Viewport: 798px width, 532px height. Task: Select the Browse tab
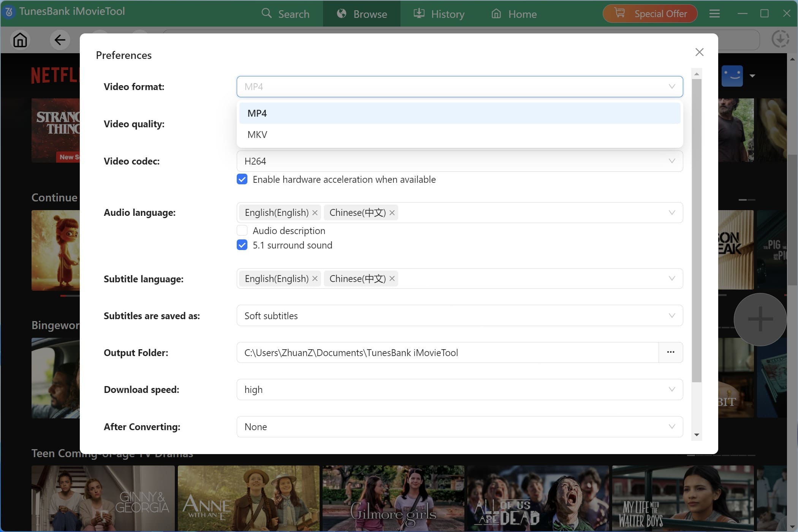point(361,14)
